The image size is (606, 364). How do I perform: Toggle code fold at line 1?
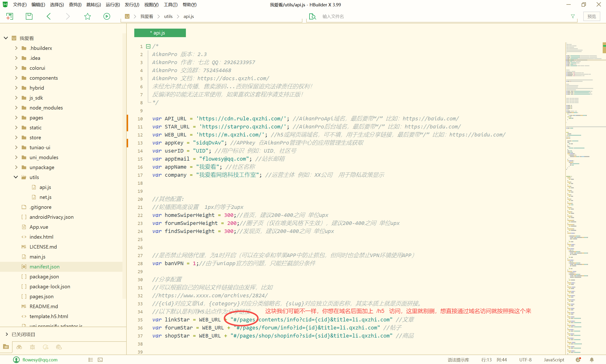(x=148, y=46)
